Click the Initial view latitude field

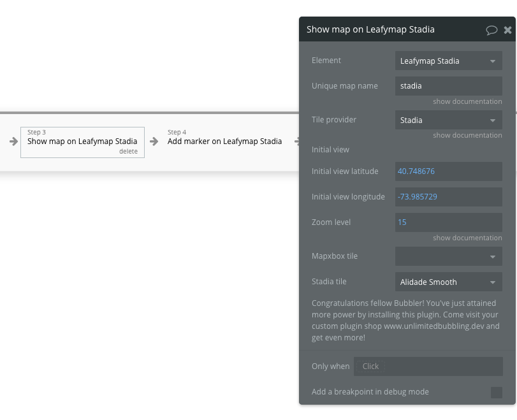448,171
